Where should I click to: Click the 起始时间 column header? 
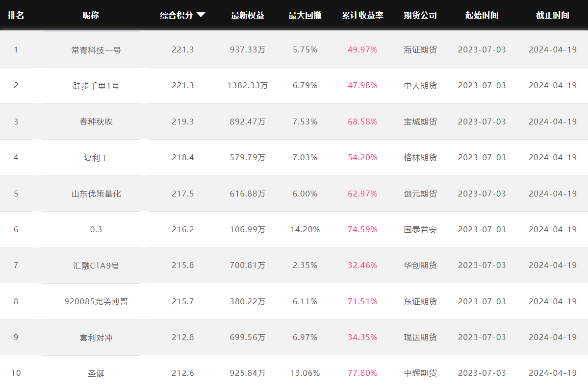[x=482, y=15]
